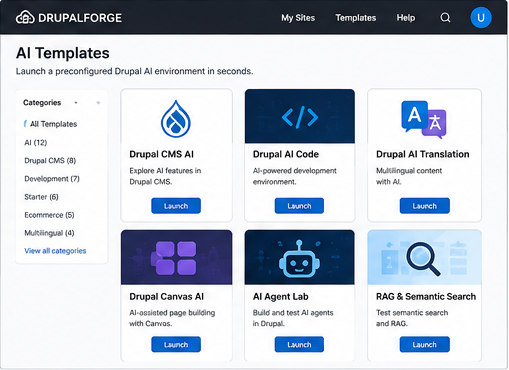
Task: Click the translation A icon of Drupal AI Translation
Action: tap(424, 119)
